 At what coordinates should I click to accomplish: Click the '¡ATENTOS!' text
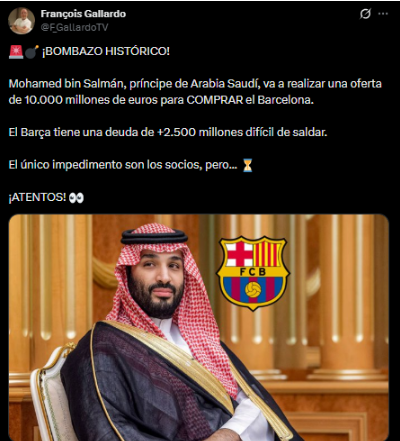37,197
